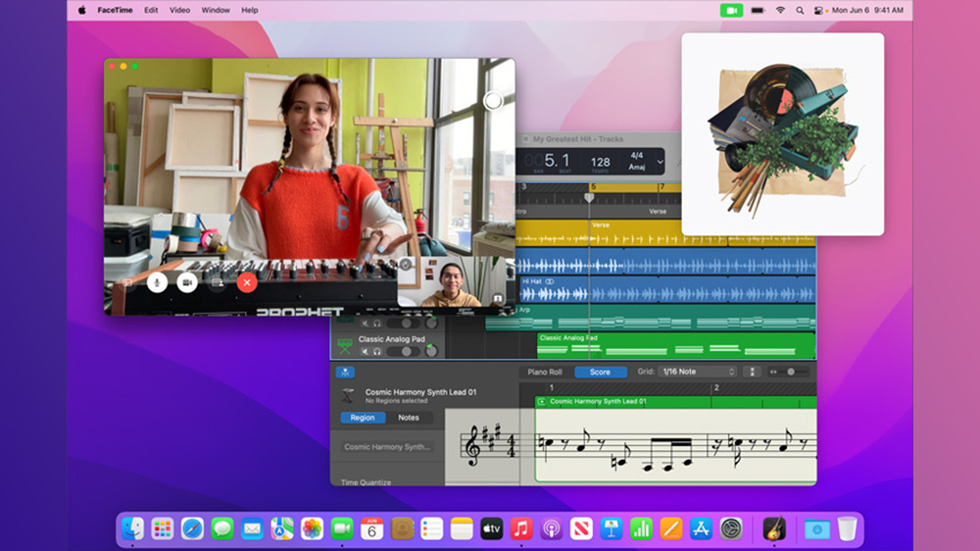The height and width of the screenshot is (551, 980).
Task: Click the Classic Analog Pad keyboard instrument icon
Action: [344, 345]
